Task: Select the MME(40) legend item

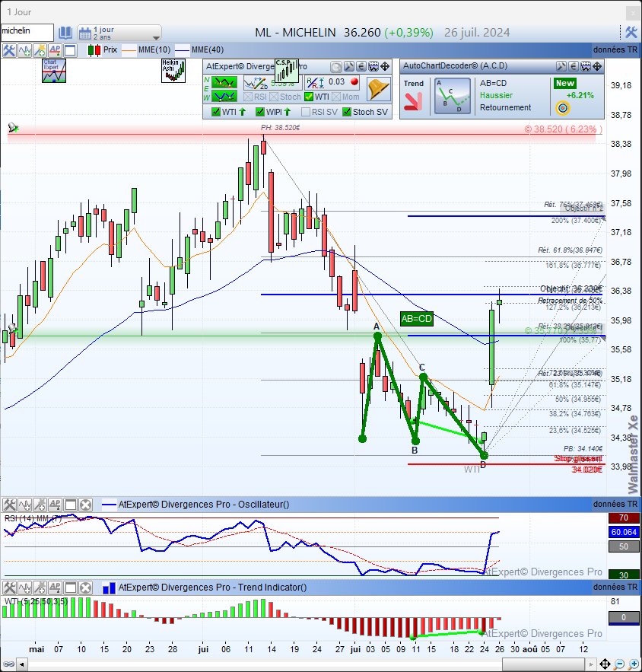Action: point(199,50)
